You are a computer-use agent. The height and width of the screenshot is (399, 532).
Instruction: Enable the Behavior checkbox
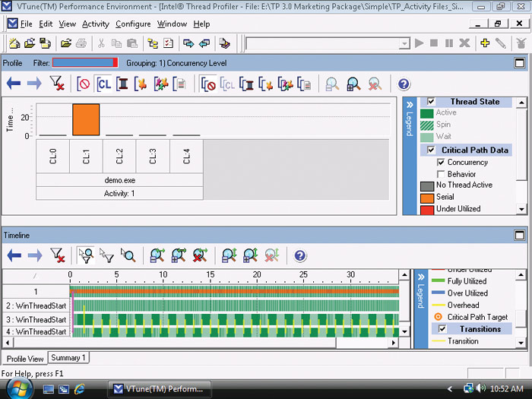441,174
